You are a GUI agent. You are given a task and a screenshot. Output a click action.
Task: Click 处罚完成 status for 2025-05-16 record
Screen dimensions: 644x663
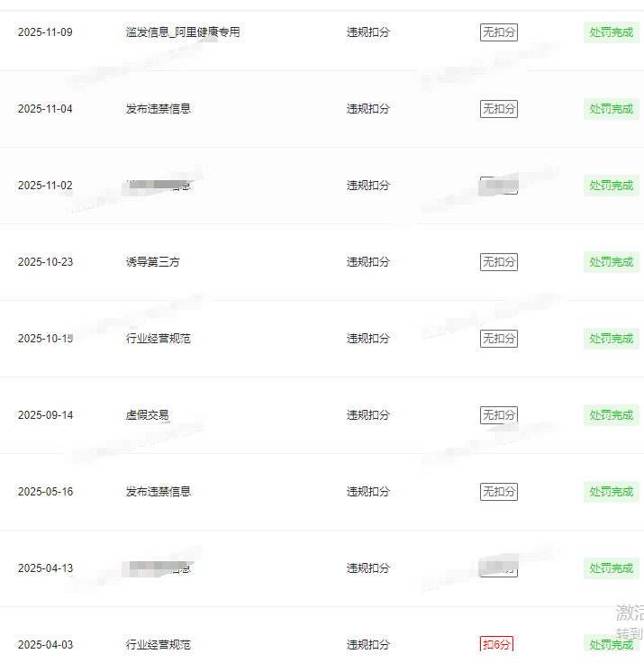coord(611,492)
